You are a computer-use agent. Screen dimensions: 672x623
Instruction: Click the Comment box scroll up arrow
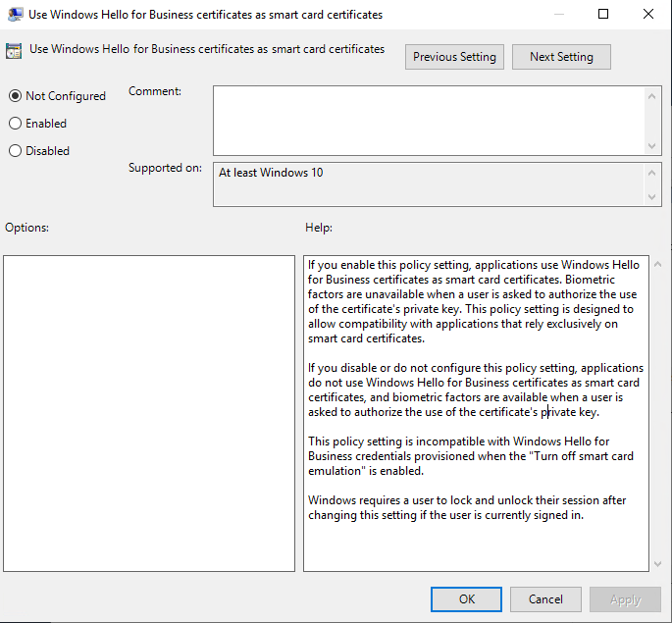[653, 94]
